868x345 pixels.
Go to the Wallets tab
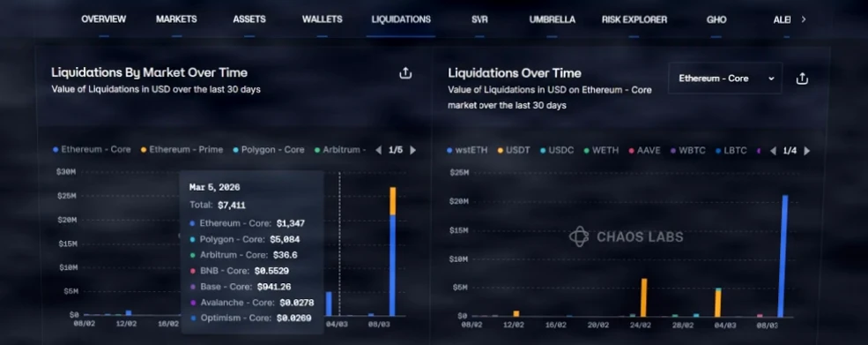pos(323,19)
